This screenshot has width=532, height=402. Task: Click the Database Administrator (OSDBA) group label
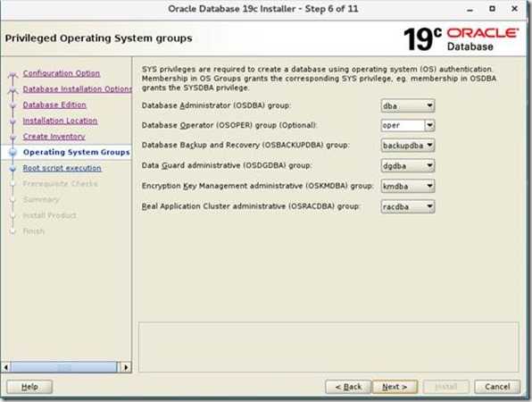coord(216,105)
